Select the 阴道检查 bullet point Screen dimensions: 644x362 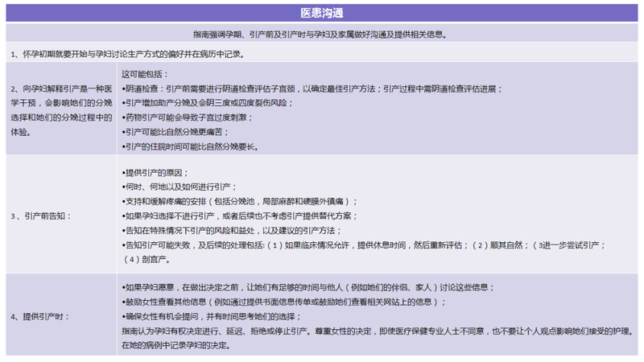point(310,88)
